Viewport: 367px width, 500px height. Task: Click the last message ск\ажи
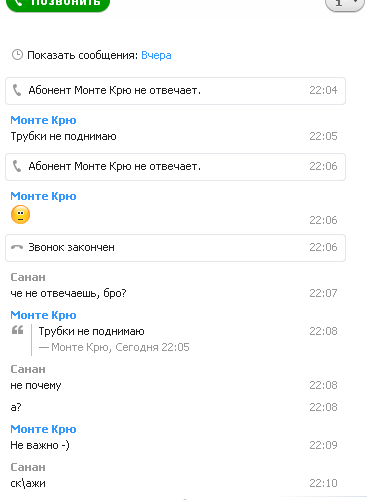coord(28,483)
